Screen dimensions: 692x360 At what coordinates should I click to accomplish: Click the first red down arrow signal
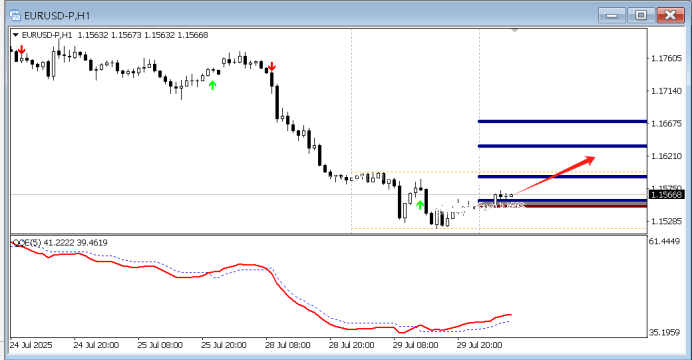pyautogui.click(x=21, y=49)
